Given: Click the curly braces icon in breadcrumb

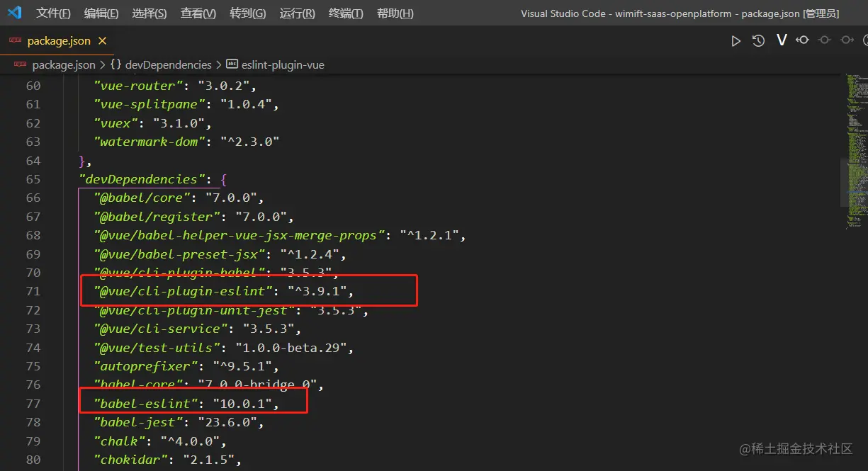Looking at the screenshot, I should (115, 64).
